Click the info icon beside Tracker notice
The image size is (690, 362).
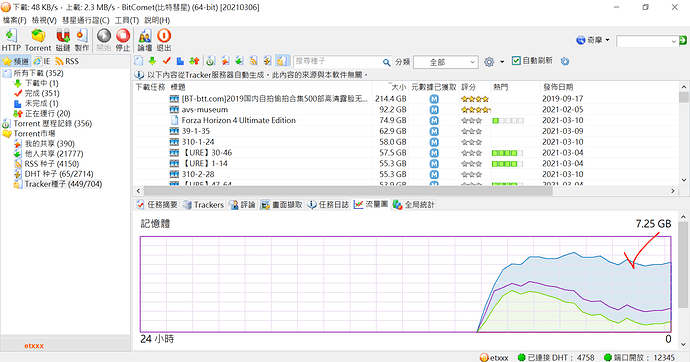coord(139,75)
